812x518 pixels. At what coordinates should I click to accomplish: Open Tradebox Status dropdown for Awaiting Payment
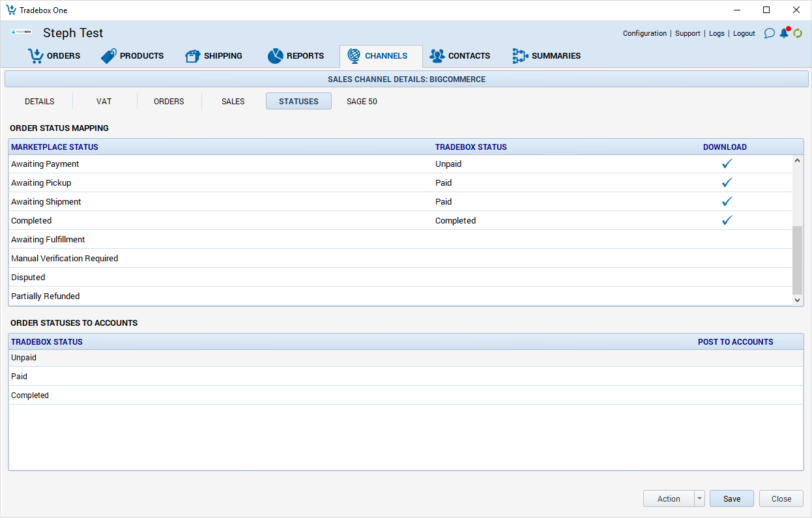448,164
